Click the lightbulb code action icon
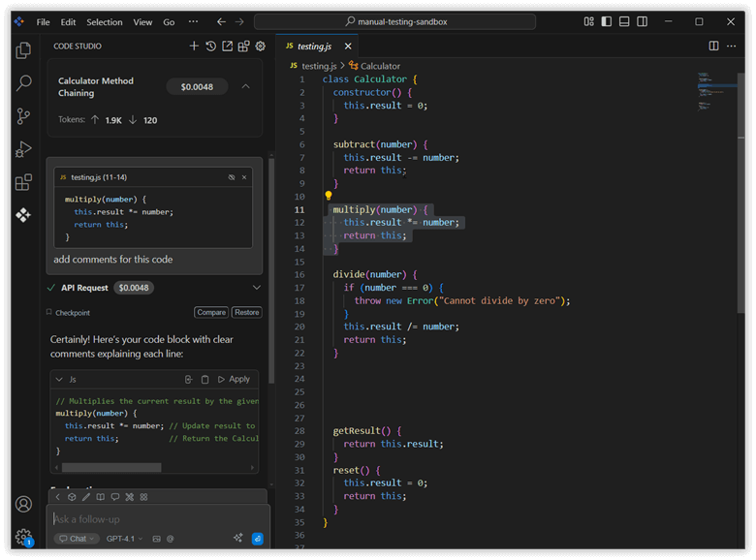This screenshot has height=560, width=756. click(328, 196)
